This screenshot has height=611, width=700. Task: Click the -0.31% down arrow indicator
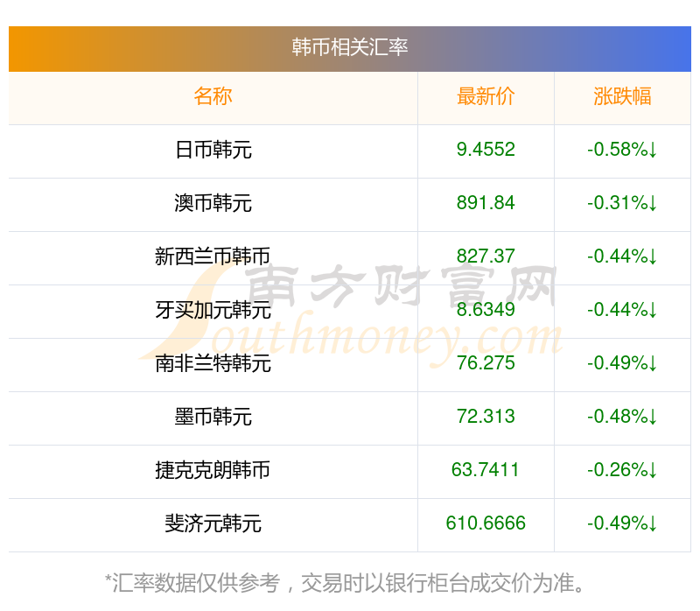(x=653, y=203)
